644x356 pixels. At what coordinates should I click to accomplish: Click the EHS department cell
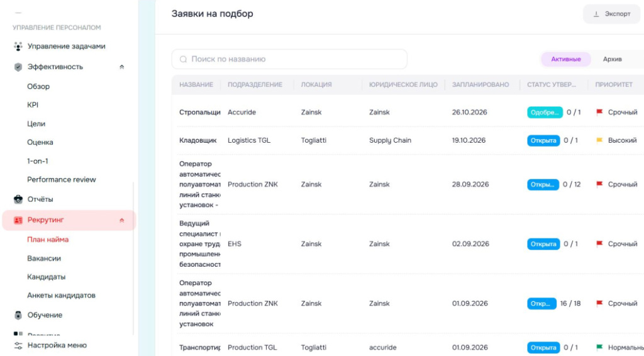(x=235, y=244)
